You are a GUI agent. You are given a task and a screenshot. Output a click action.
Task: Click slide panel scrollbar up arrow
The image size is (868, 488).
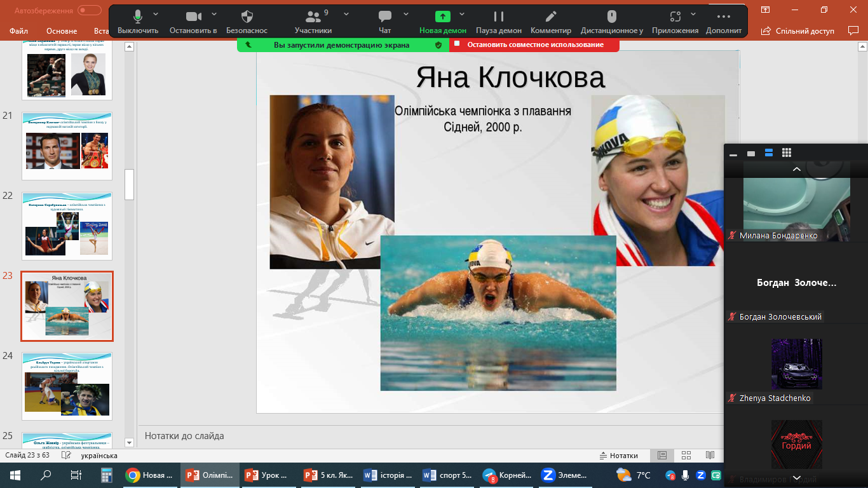[x=129, y=46]
